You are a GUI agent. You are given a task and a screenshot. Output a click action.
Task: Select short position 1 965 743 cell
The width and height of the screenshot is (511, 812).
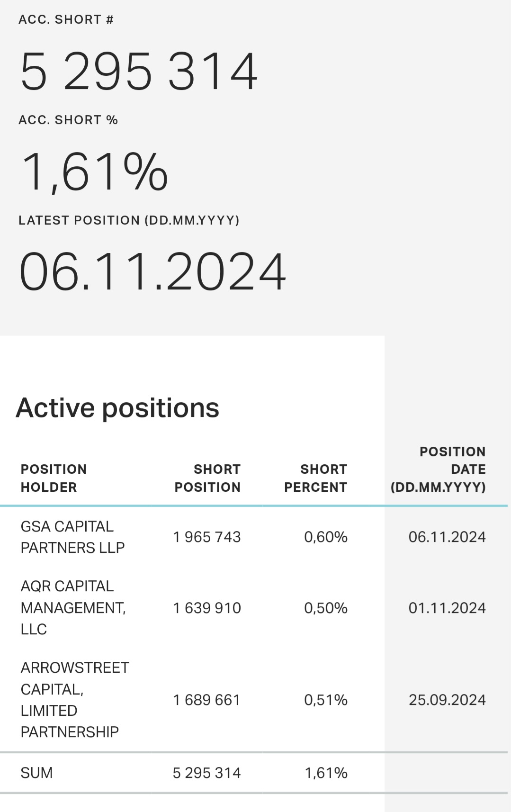point(207,537)
